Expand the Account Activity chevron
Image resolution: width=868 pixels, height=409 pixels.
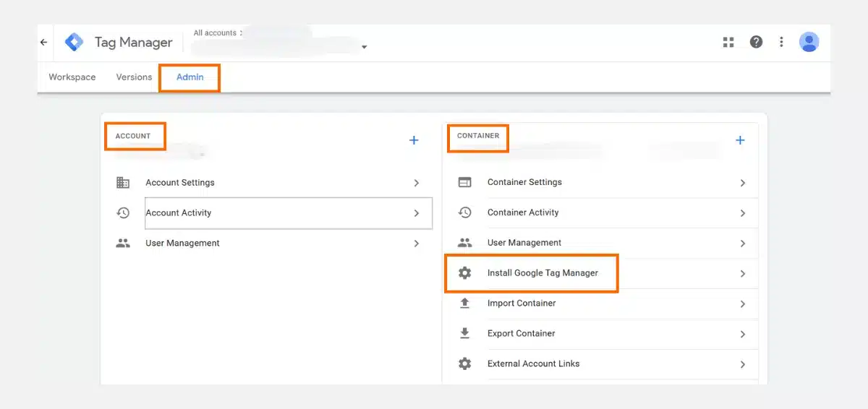[417, 213]
